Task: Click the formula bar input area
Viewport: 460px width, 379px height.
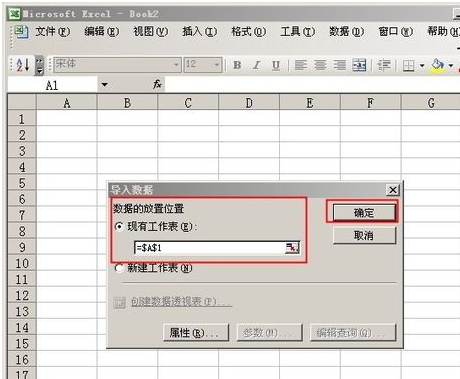Action: pyautogui.click(x=312, y=85)
